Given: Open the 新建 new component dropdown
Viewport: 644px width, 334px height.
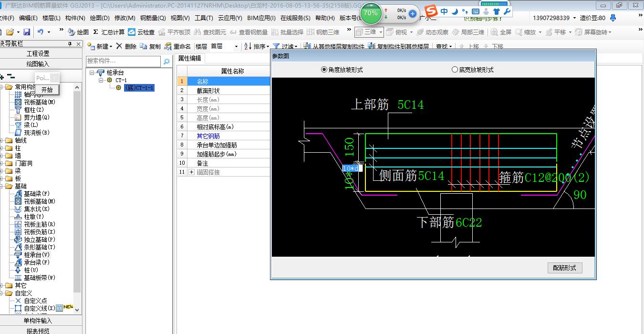Looking at the screenshot, I should 111,46.
